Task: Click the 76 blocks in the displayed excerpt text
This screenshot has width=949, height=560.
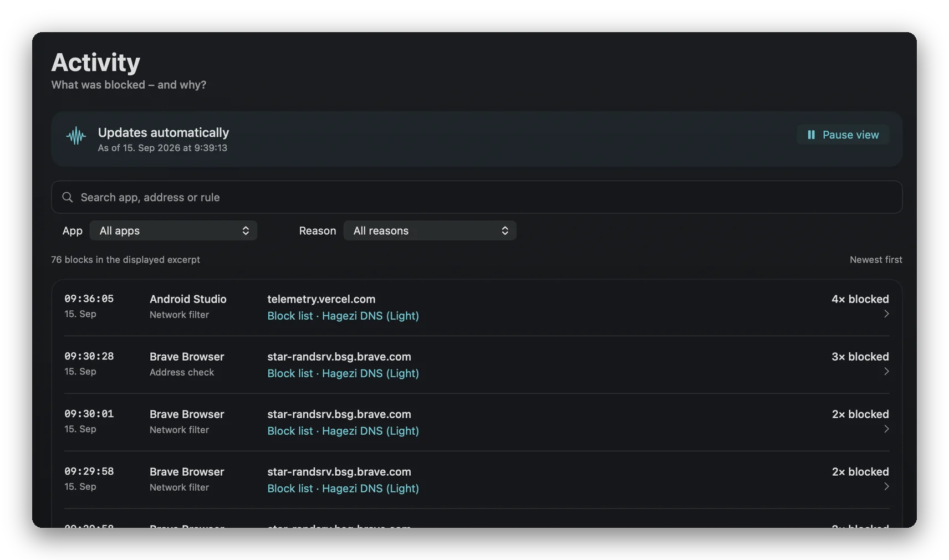Action: coord(125,260)
